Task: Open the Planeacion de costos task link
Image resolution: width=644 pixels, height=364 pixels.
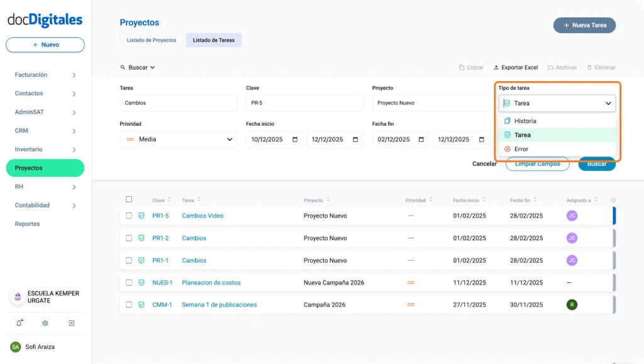Action: pos(211,283)
